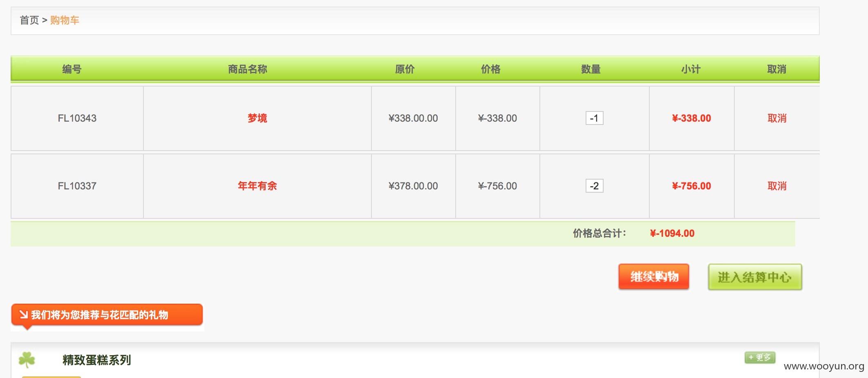Click the arrow icon on the gift recommendation banner
868x378 pixels.
click(24, 314)
